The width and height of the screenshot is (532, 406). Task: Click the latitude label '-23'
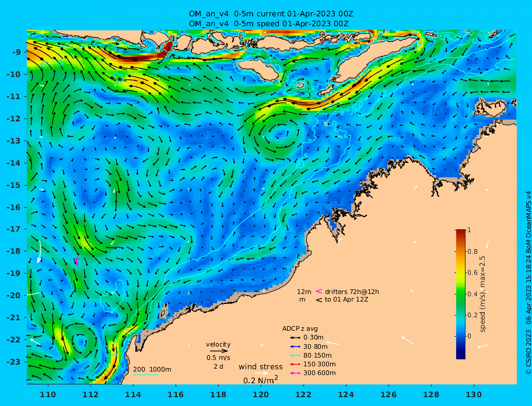pos(15,362)
